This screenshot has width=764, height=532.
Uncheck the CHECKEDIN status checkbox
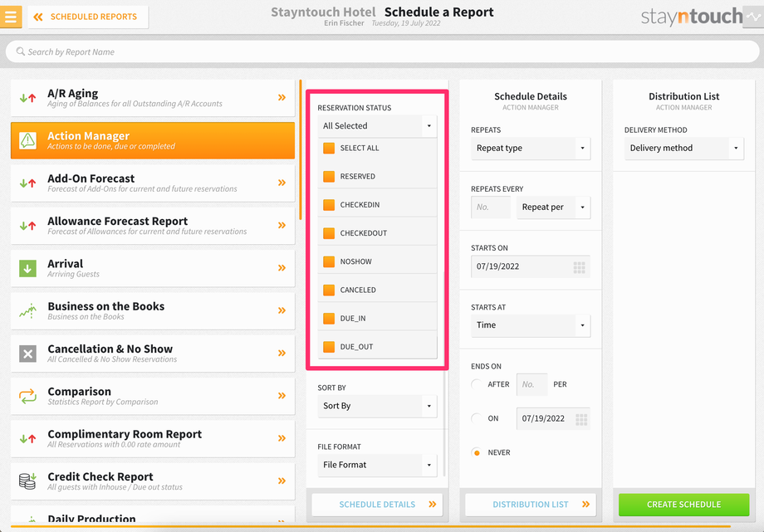coord(329,205)
